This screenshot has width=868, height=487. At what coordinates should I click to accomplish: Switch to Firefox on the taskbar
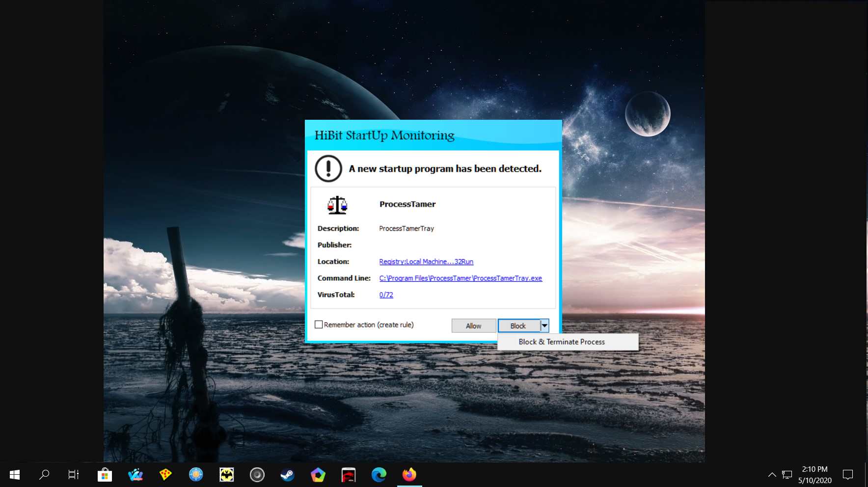(409, 475)
